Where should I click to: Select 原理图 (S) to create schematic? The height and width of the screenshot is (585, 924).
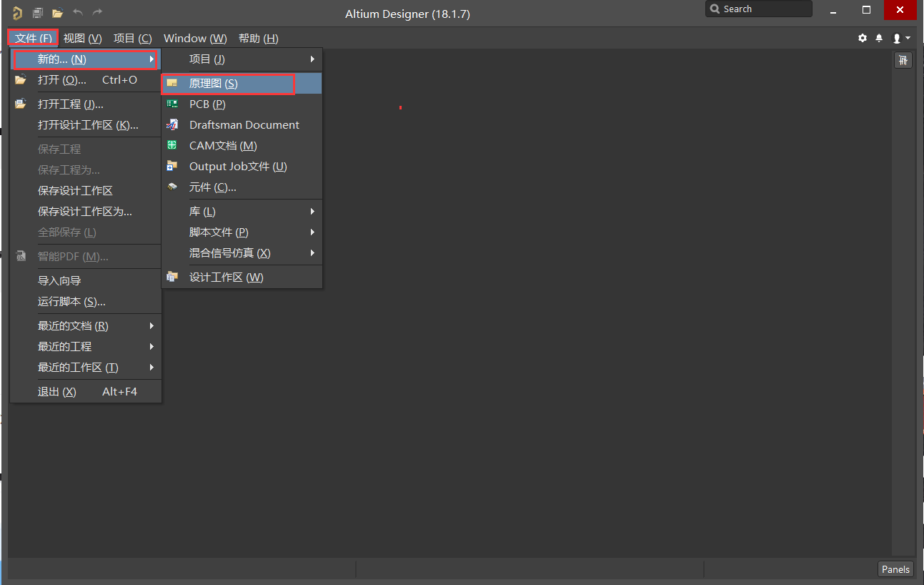(x=242, y=84)
